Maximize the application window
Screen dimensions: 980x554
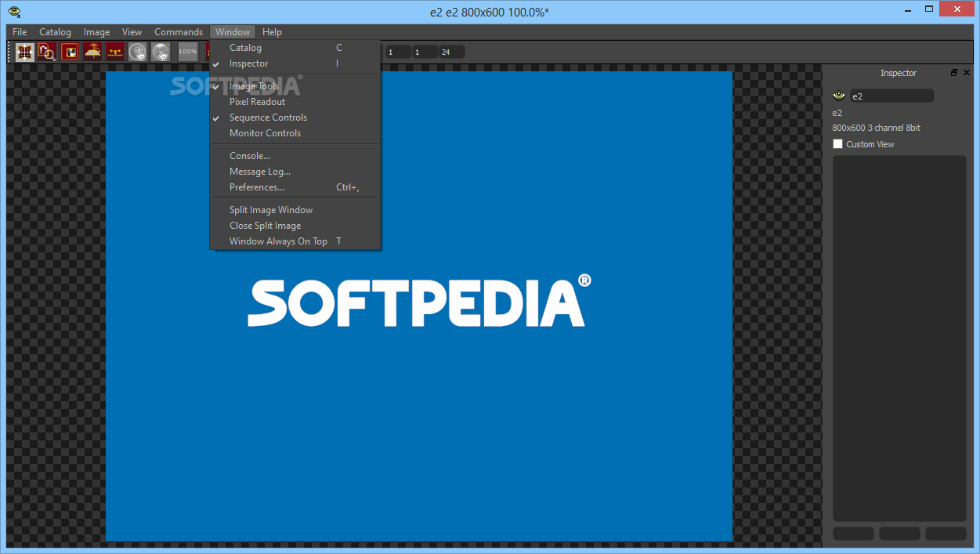928,9
